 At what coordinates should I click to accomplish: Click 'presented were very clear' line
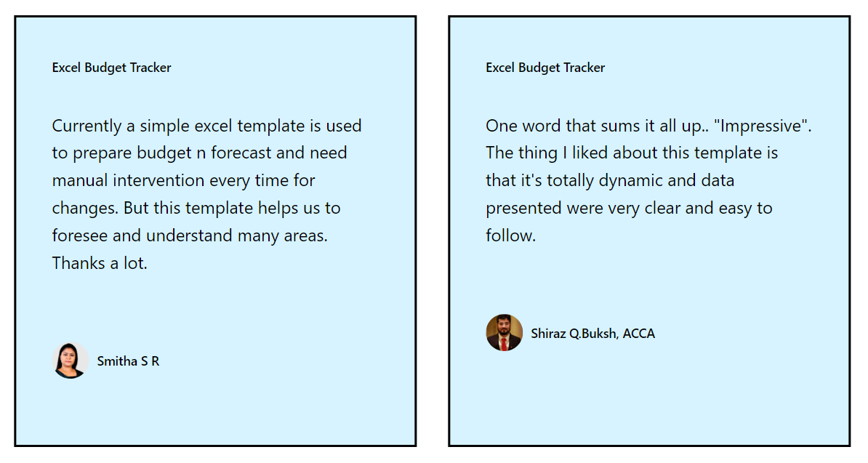tap(629, 208)
